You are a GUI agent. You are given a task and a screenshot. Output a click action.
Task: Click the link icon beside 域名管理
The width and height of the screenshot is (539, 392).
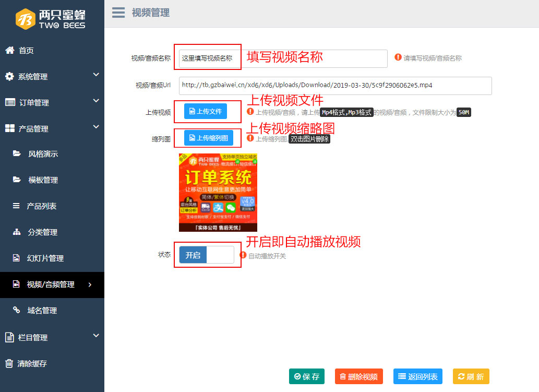(16, 310)
